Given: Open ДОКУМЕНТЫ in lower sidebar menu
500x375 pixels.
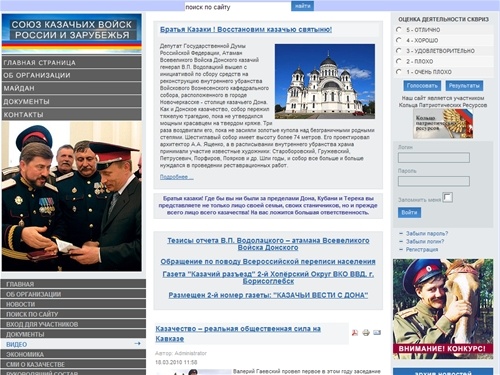Looking at the screenshot, I should coord(74,334).
